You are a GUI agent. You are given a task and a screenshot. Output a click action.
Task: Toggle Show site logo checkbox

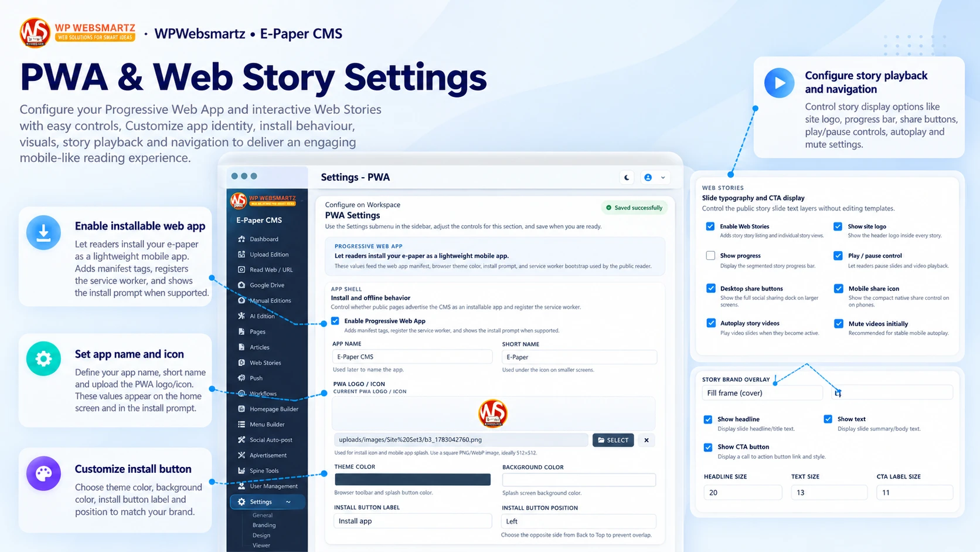tap(838, 226)
